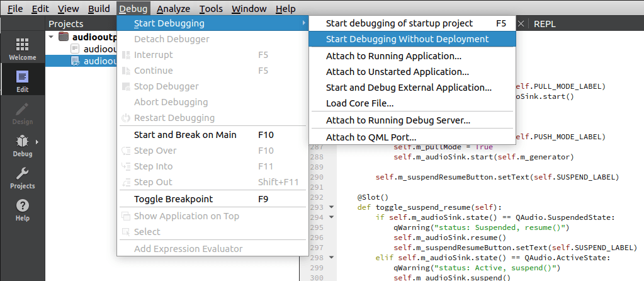Collapse the audiooutput project tree node
The height and width of the screenshot is (281, 644).
[x=52, y=37]
